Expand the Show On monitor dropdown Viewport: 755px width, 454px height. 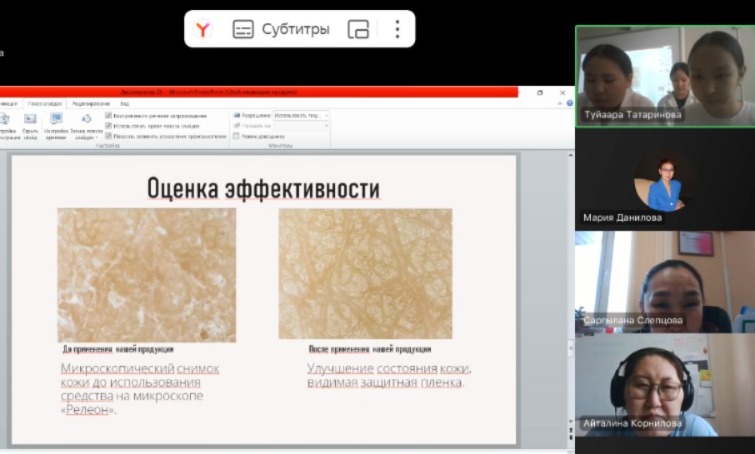[326, 125]
